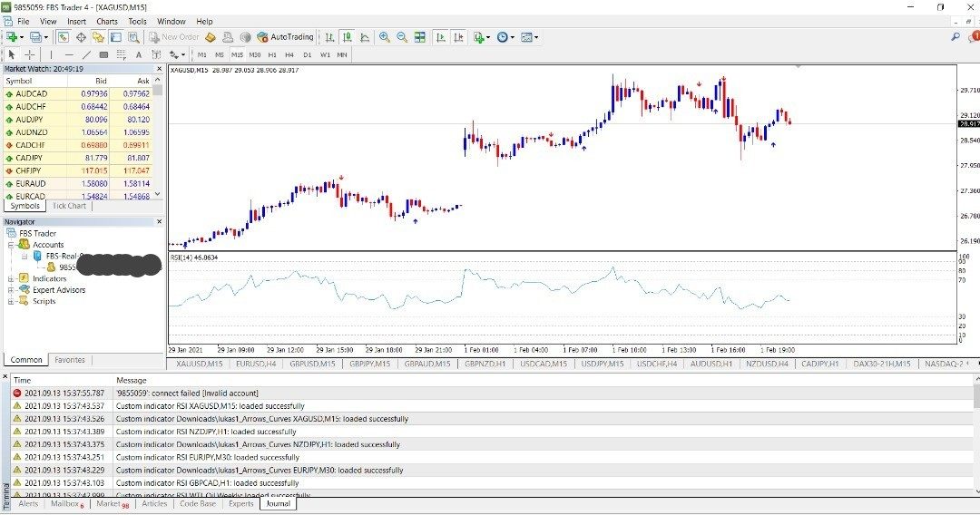Open the Tile Windows chart layout
The height and width of the screenshot is (515, 980).
419,37
